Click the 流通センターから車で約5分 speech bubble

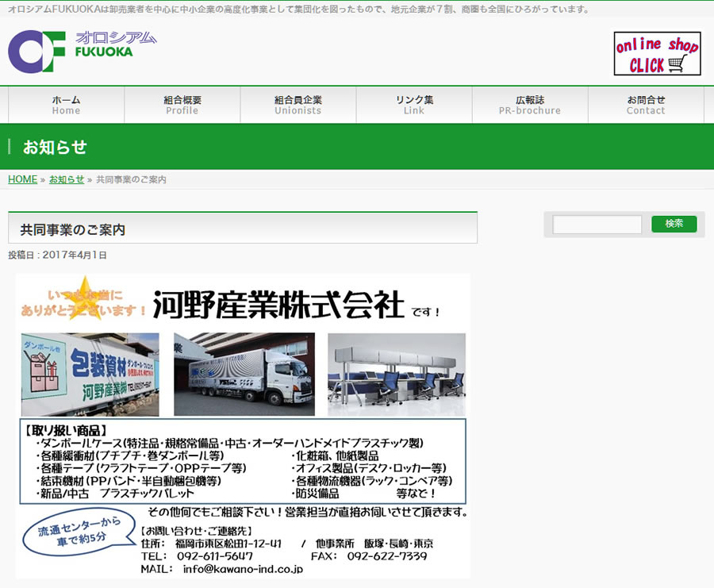(79, 532)
